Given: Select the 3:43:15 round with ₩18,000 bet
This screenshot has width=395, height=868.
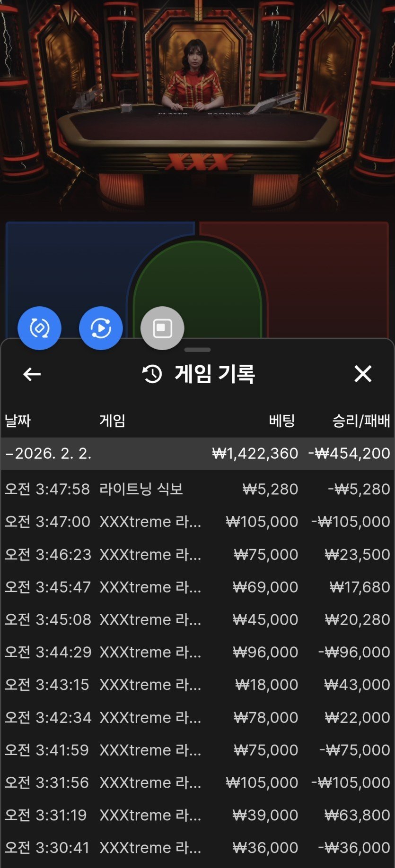Looking at the screenshot, I should click(x=197, y=685).
